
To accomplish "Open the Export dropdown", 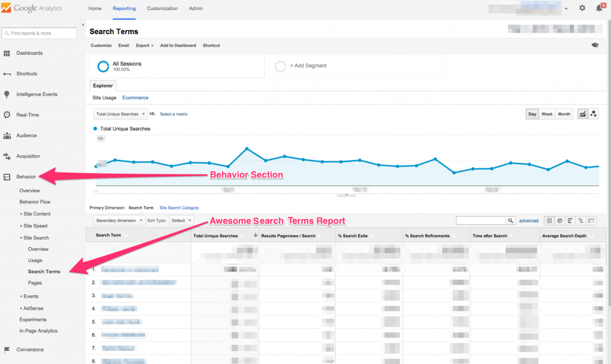I will coord(144,45).
